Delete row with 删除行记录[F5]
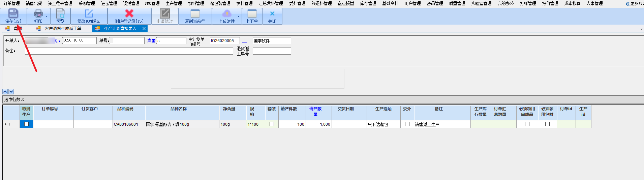Image resolution: width=644 pixels, height=180 pixels. pyautogui.click(x=129, y=16)
